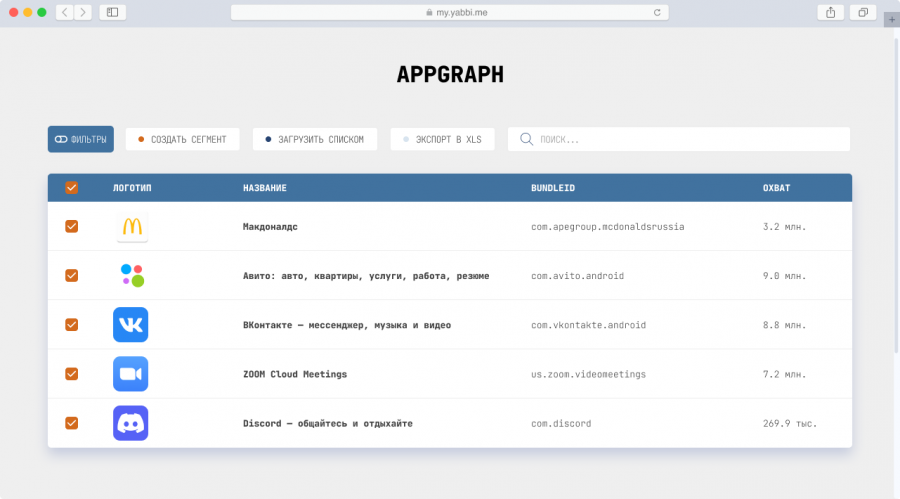Screen dimensions: 900x499
Task: Click com.apegroup.mcdonaldsrussia bundle ID
Action: (x=607, y=227)
